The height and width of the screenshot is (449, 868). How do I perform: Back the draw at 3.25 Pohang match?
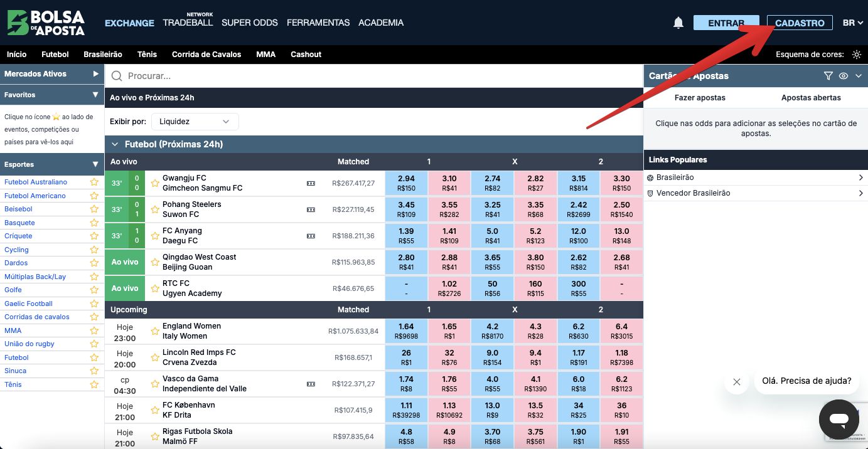(x=493, y=209)
